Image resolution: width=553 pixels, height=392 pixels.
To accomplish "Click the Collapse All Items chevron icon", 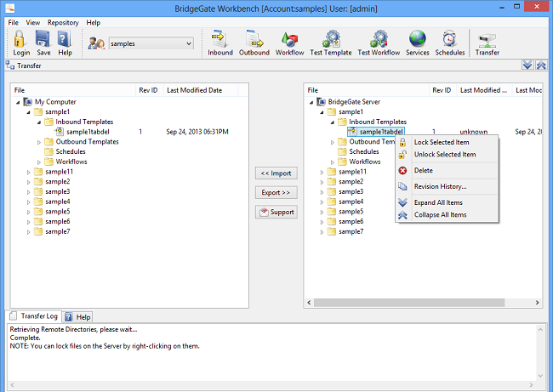I will tap(402, 215).
